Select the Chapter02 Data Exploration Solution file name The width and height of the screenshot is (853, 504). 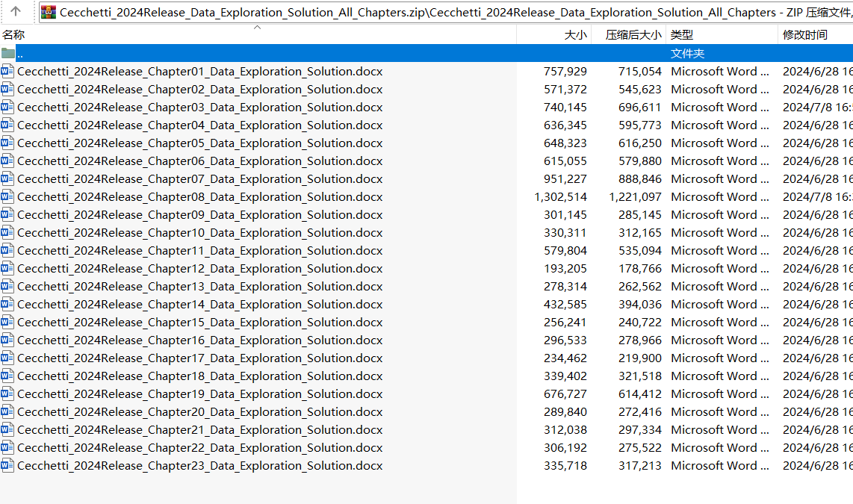[x=199, y=89]
